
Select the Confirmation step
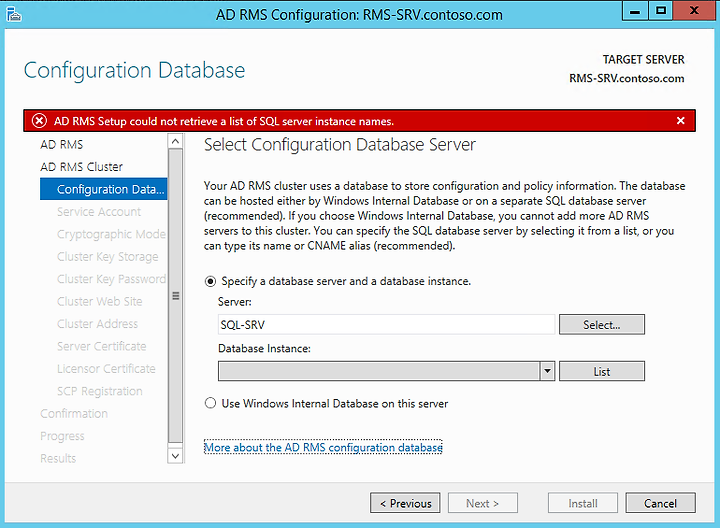(74, 414)
